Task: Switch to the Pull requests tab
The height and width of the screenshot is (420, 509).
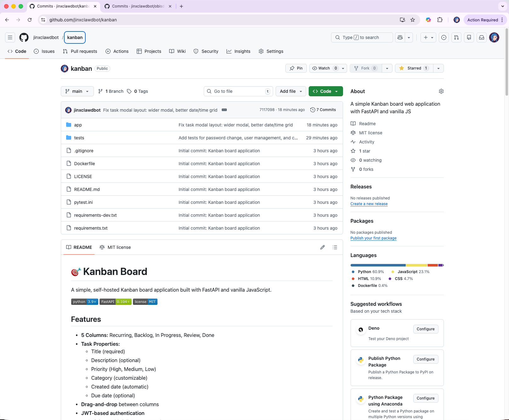Action: pos(80,51)
